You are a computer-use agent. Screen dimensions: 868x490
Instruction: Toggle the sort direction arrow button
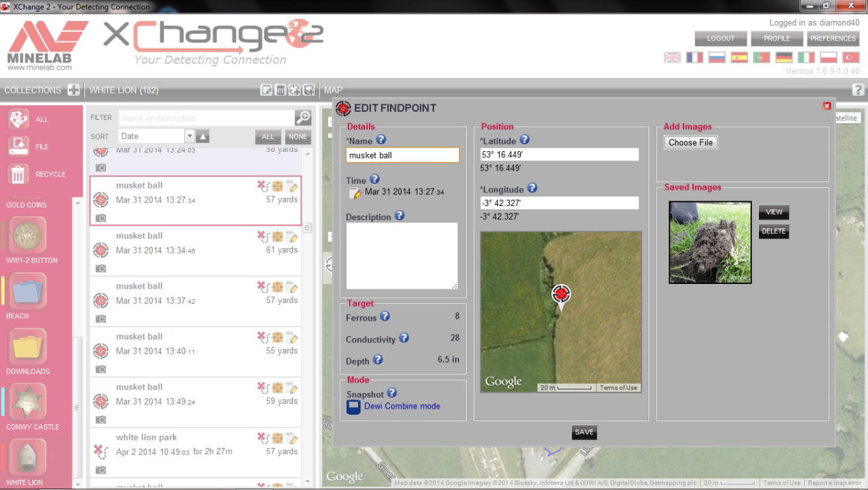click(x=203, y=136)
